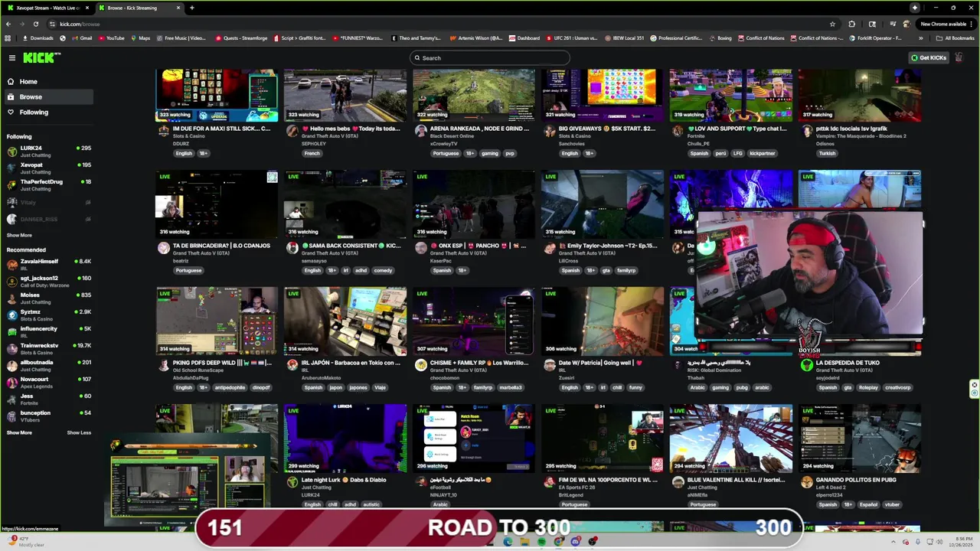Click the comedy tag under samasayso
The width and height of the screenshot is (980, 551).
point(383,270)
